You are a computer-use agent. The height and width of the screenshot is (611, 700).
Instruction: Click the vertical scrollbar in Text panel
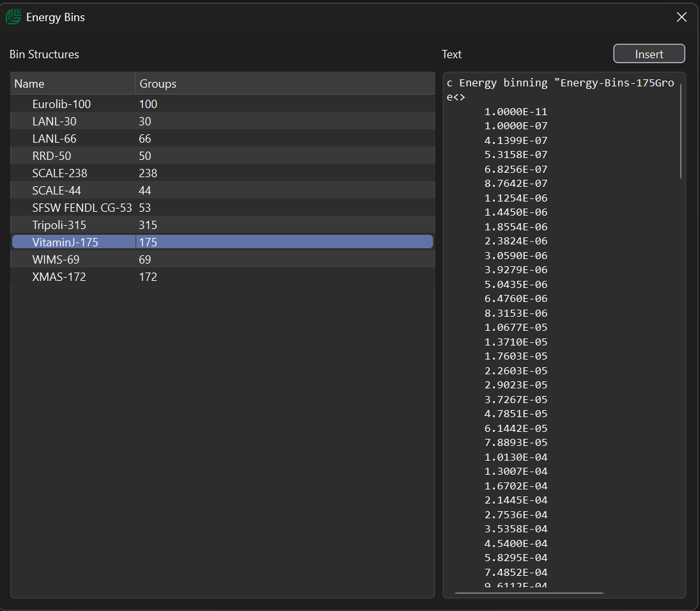pos(681,131)
